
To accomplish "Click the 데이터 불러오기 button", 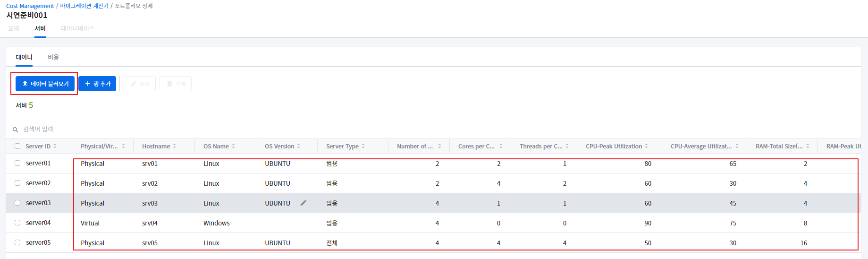I will [45, 84].
